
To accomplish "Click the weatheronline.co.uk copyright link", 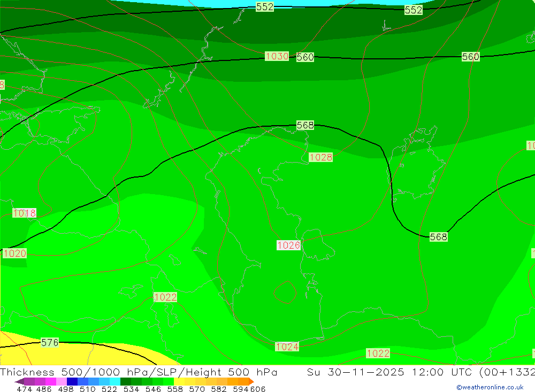I will (x=490, y=387).
